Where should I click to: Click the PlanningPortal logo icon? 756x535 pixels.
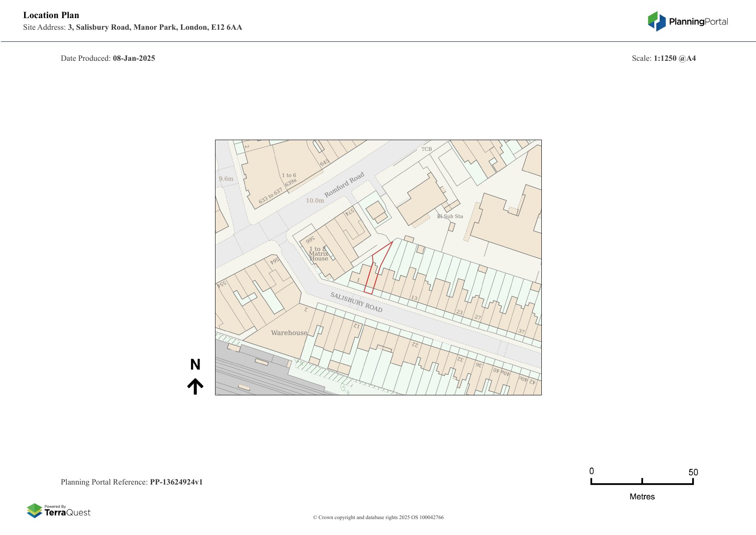click(x=656, y=21)
